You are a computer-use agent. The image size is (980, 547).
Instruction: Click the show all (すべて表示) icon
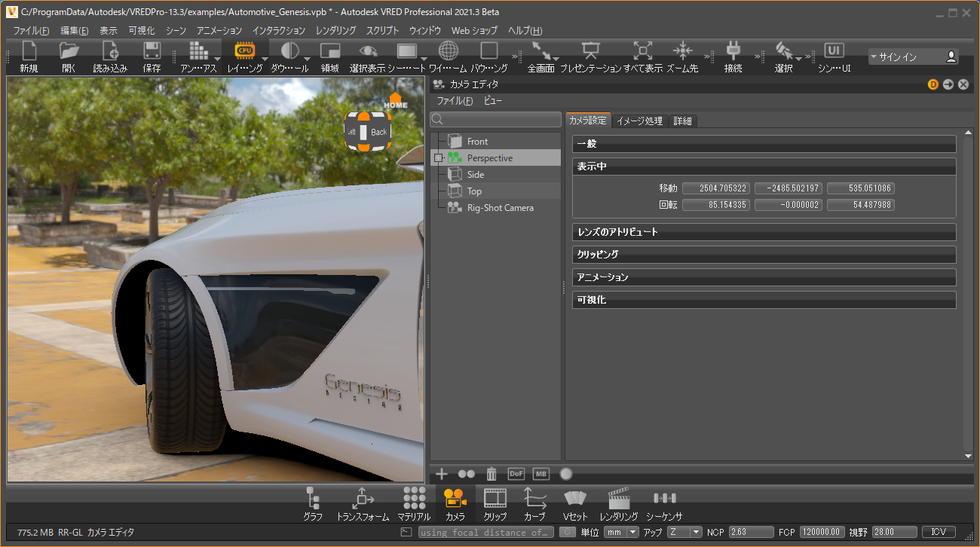tap(643, 51)
